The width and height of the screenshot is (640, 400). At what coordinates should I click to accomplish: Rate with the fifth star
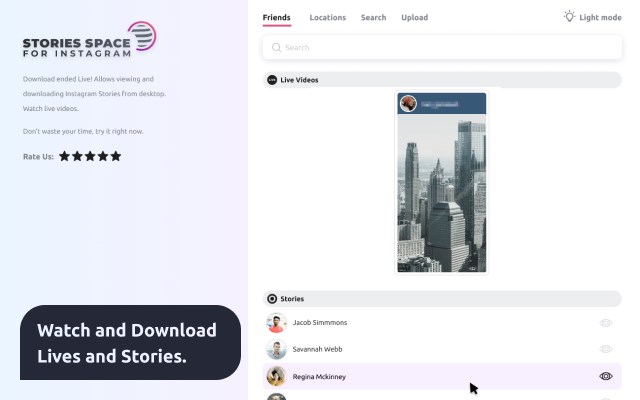click(x=116, y=156)
